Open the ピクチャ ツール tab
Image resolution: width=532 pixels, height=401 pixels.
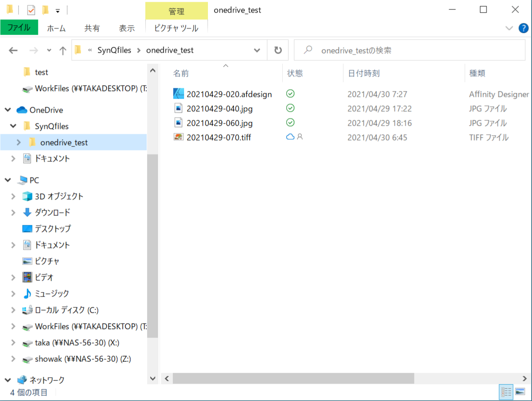tap(176, 28)
